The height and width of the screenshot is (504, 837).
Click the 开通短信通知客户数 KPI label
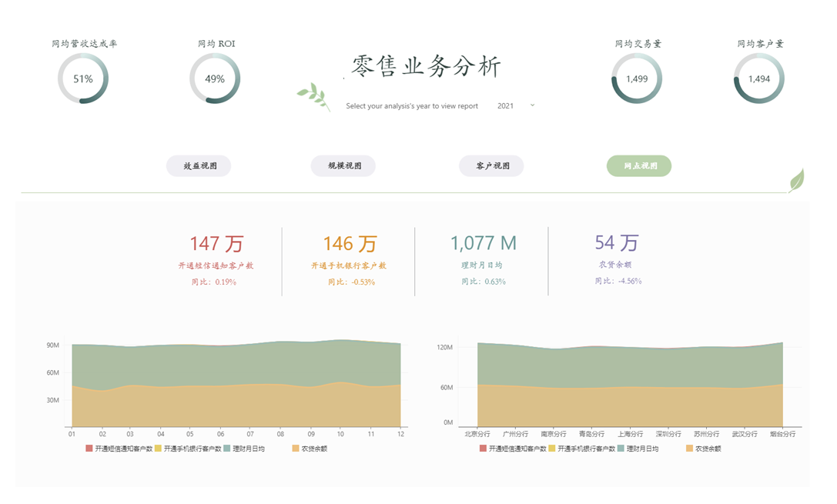216,265
